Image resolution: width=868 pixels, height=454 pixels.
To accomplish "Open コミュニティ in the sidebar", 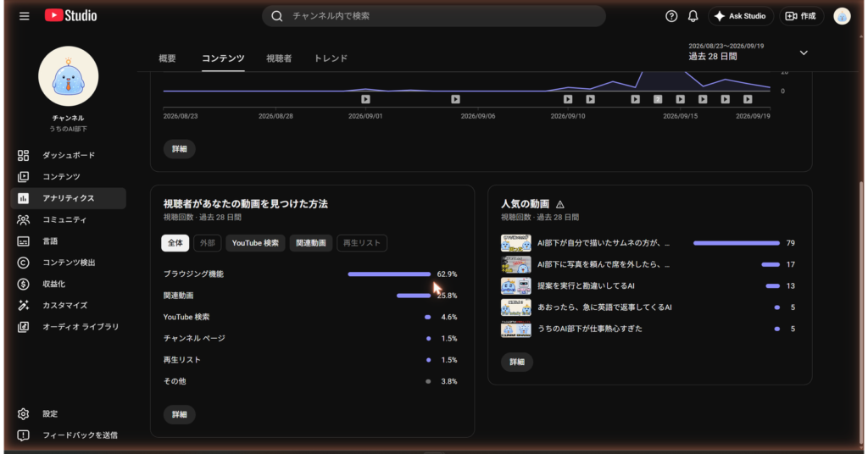I will 68,219.
